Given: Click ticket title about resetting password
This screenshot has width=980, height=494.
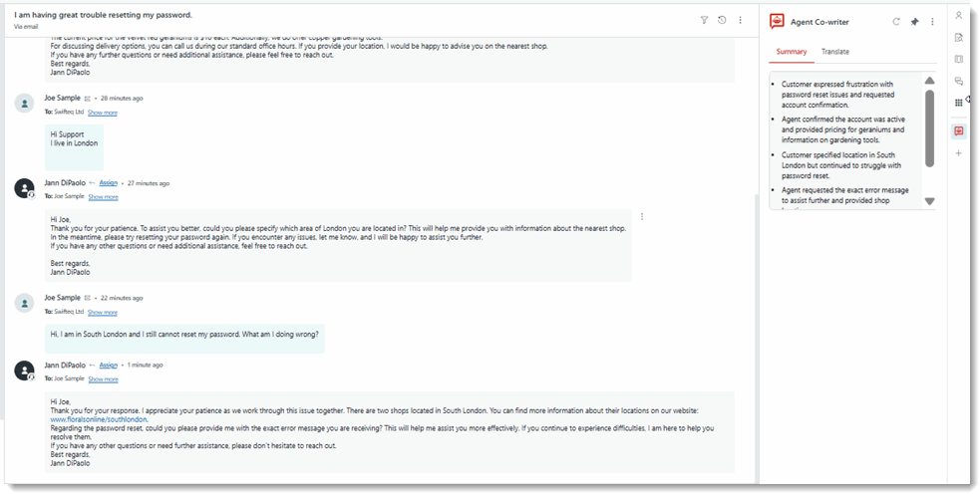Looking at the screenshot, I should [103, 14].
